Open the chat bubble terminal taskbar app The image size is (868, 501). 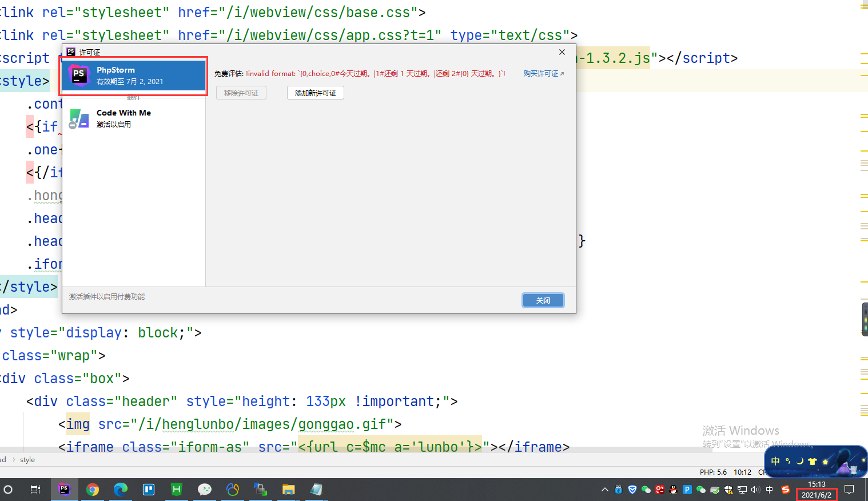[205, 490]
